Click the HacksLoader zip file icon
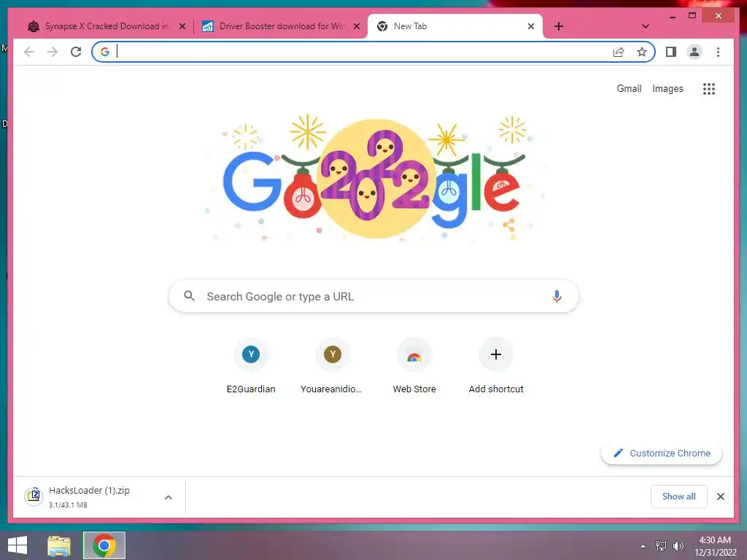This screenshot has width=747, height=560. [34, 496]
